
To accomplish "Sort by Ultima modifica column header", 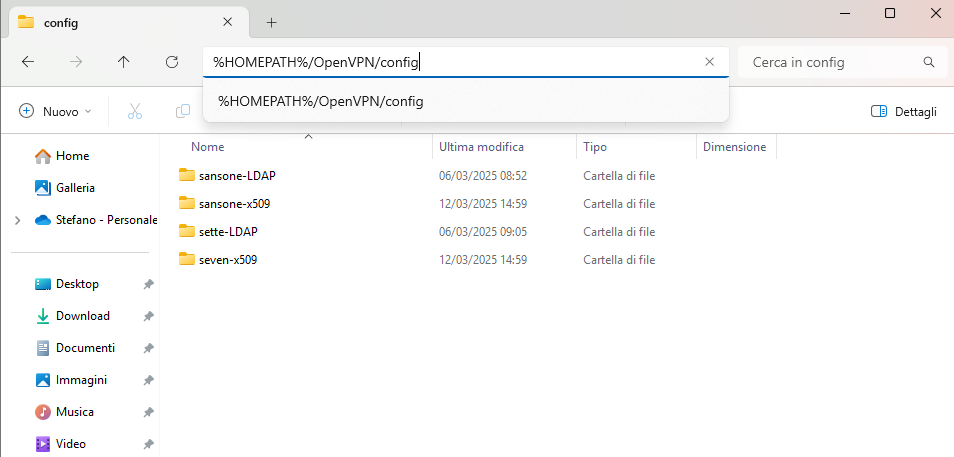I will coord(481,147).
